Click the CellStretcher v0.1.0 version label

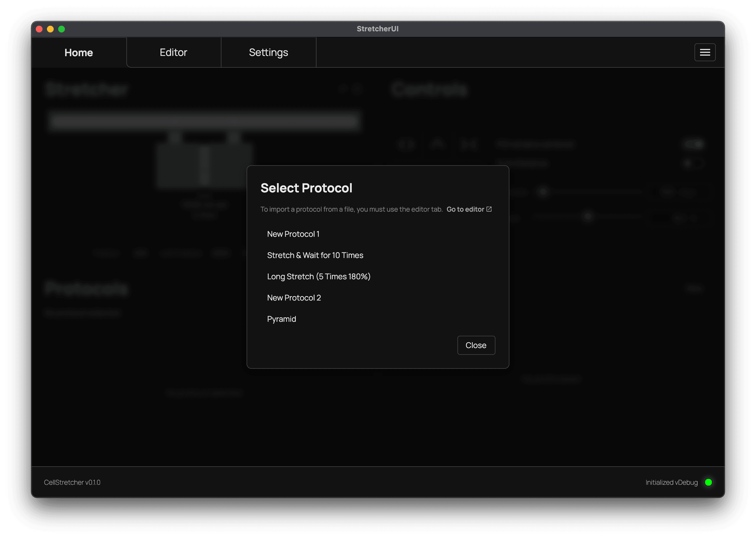click(x=72, y=482)
